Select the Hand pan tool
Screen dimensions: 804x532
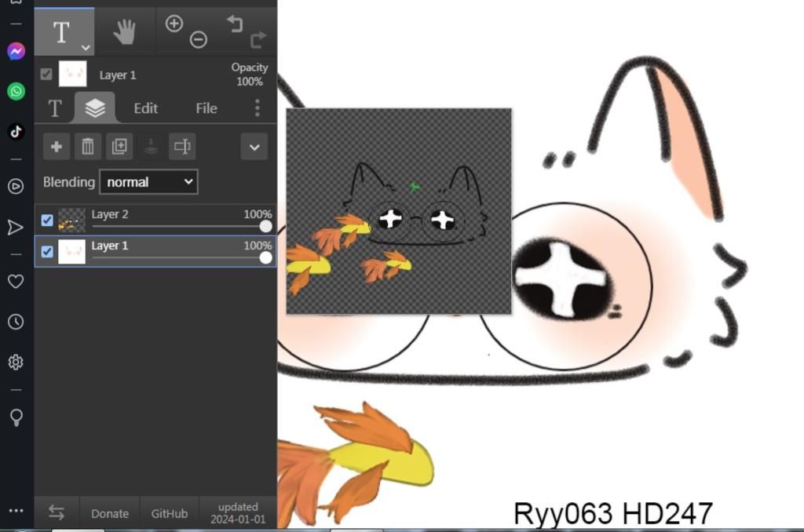point(125,31)
